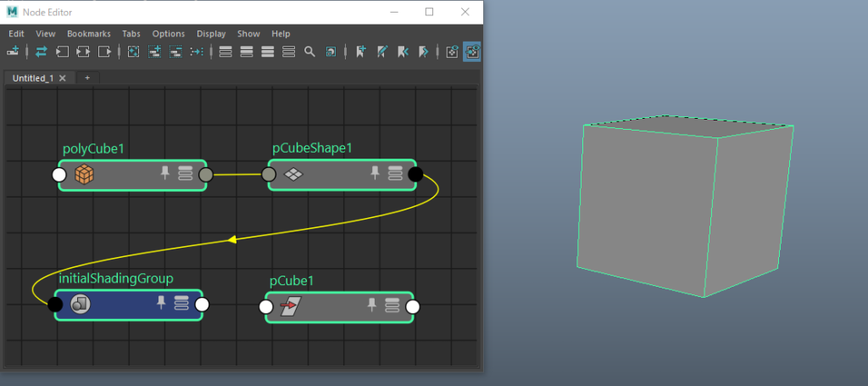Screen dimensions: 868x386
Task: Open the Tabs menu
Action: [131, 34]
